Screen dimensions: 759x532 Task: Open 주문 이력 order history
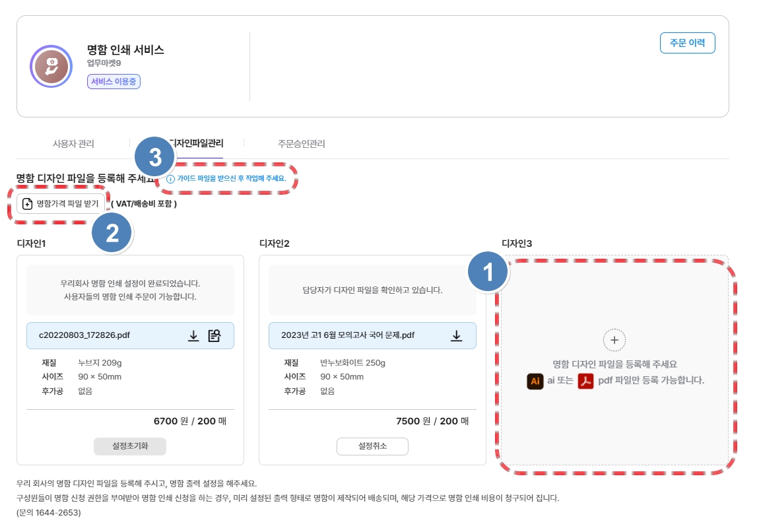click(x=687, y=43)
